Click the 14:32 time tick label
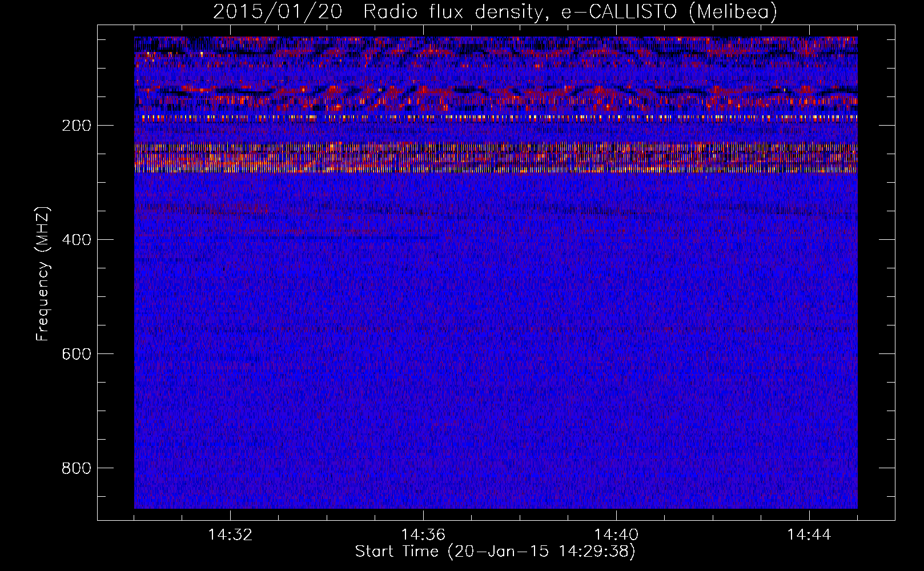This screenshot has height=571, width=924. pyautogui.click(x=230, y=535)
